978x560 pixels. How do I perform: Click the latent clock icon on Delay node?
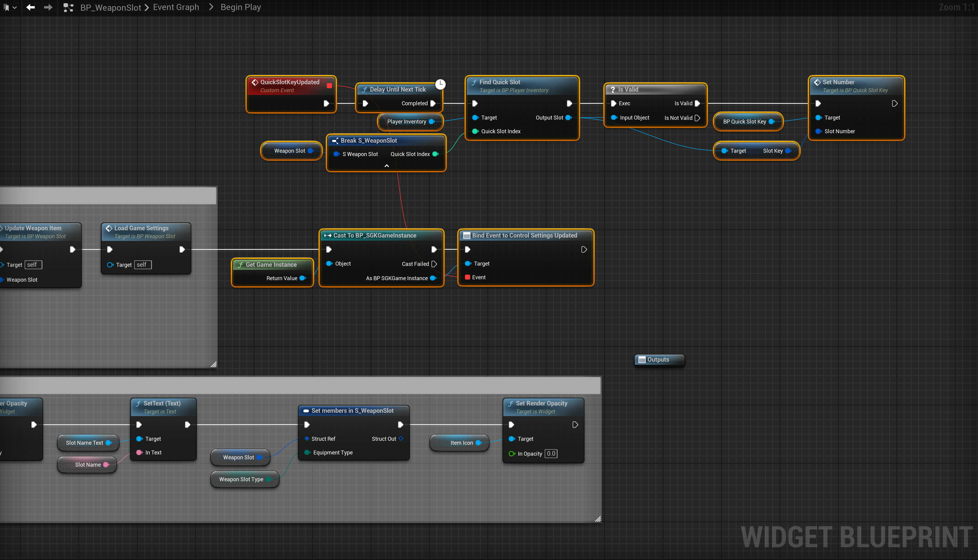[440, 84]
